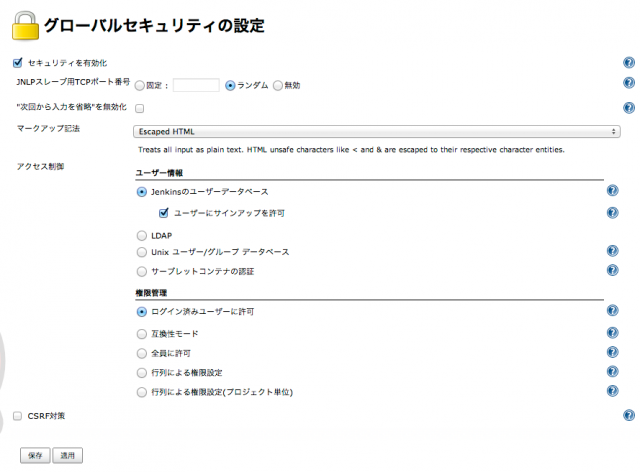This screenshot has width=640, height=472.
Task: Click the 保存 button
Action: click(x=35, y=455)
